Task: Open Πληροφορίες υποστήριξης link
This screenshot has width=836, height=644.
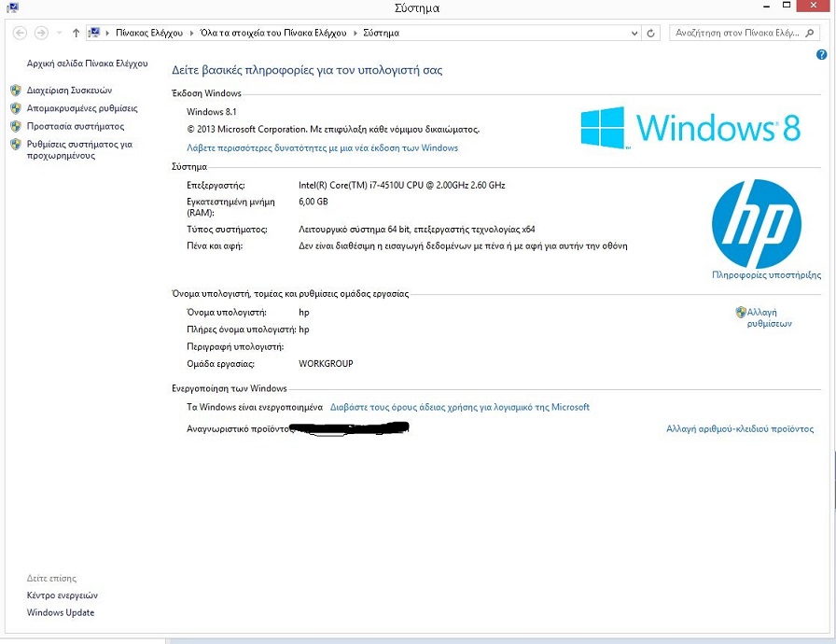Action: click(x=767, y=275)
